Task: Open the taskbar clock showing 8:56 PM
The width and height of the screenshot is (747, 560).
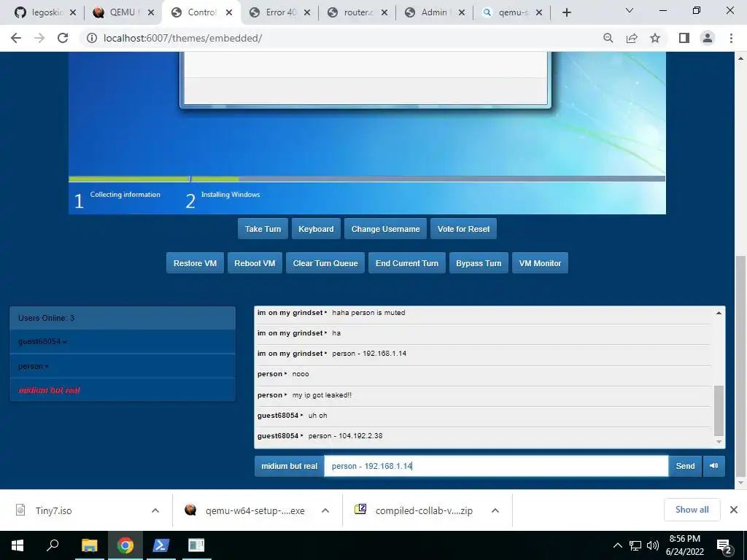Action: pyautogui.click(x=684, y=545)
